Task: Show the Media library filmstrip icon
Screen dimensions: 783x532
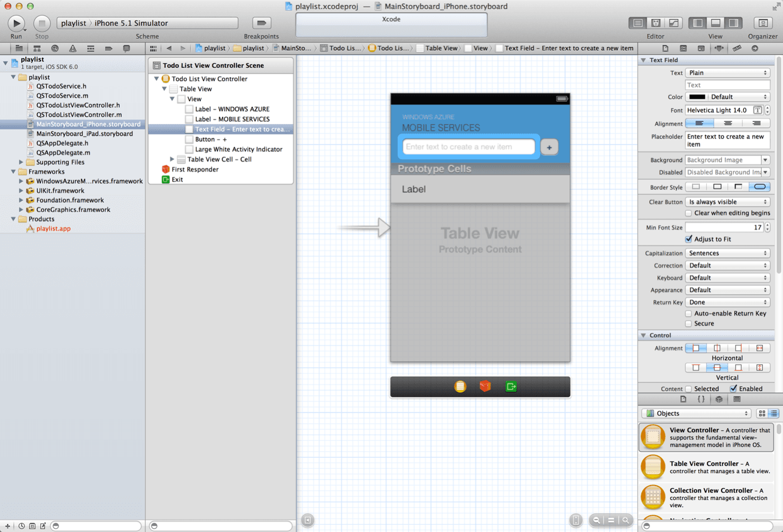Action: pyautogui.click(x=738, y=399)
